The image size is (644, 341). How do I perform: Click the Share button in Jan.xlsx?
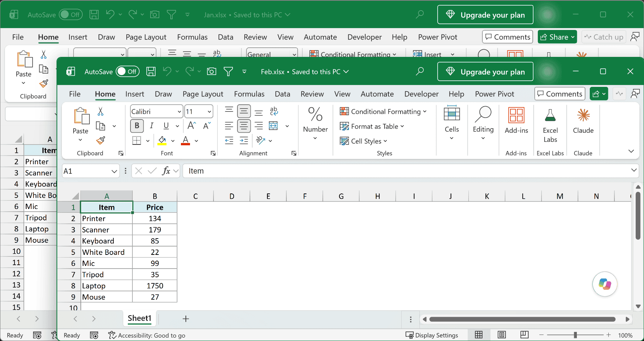click(557, 37)
